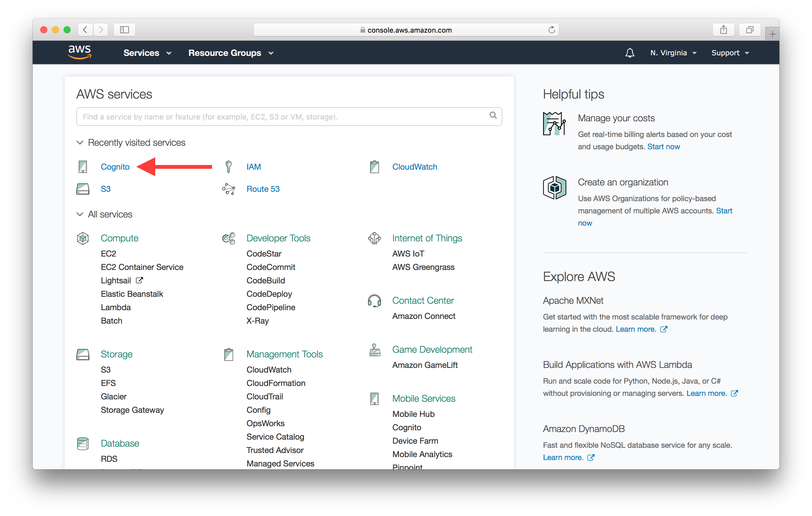Open EC2 Container Service
Screen dimensions: 812x516
pyautogui.click(x=142, y=267)
